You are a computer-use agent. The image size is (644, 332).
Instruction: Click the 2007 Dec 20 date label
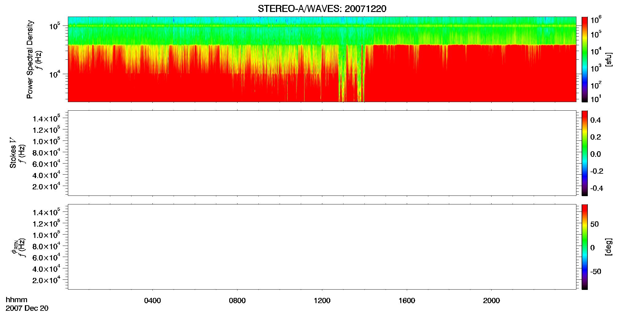pos(27,308)
